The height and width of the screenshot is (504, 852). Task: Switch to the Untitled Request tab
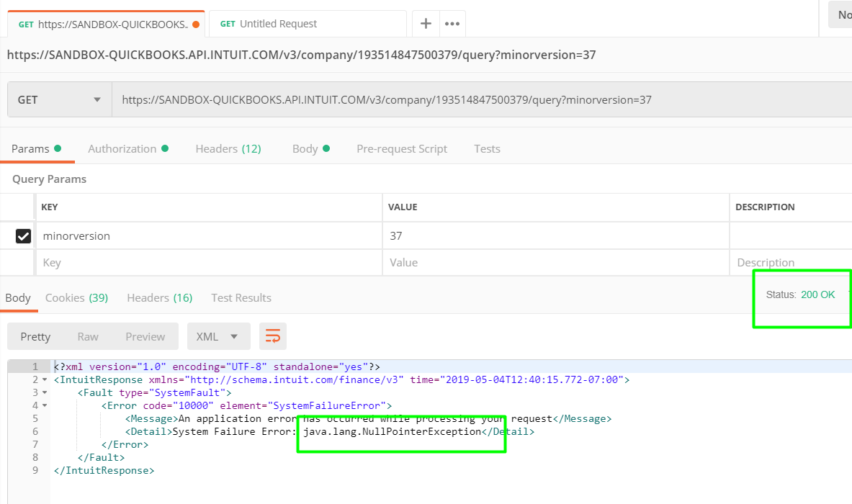coord(278,24)
